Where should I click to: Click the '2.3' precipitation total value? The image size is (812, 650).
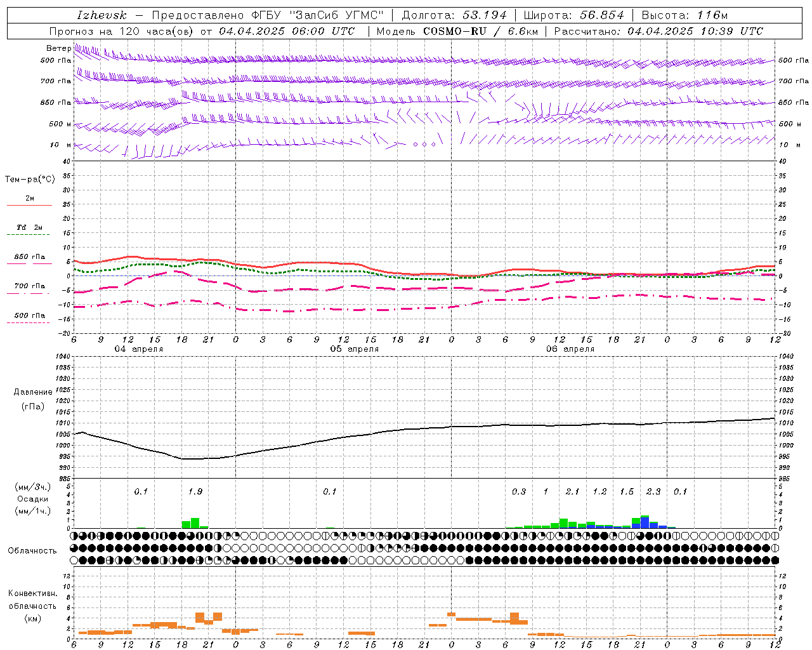click(x=653, y=492)
